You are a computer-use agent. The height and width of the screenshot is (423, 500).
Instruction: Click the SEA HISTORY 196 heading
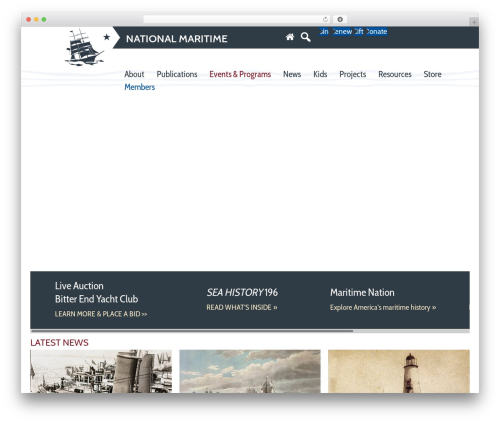click(x=242, y=292)
